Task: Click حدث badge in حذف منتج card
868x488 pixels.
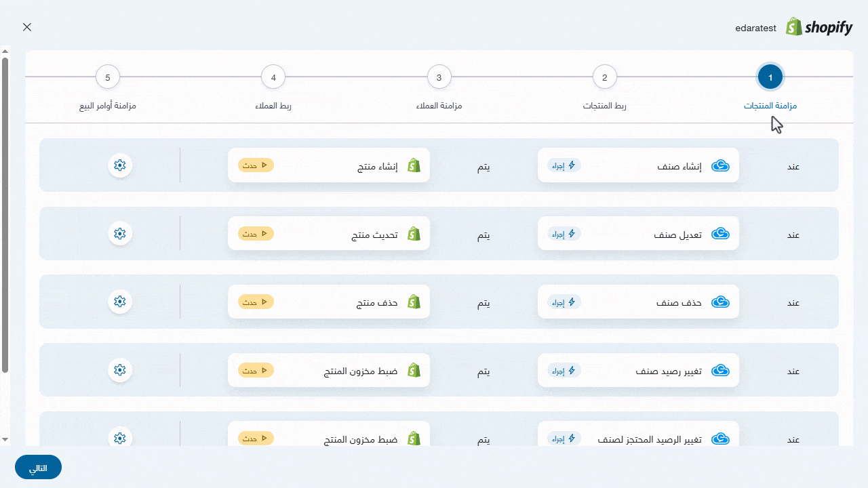Action: point(256,302)
